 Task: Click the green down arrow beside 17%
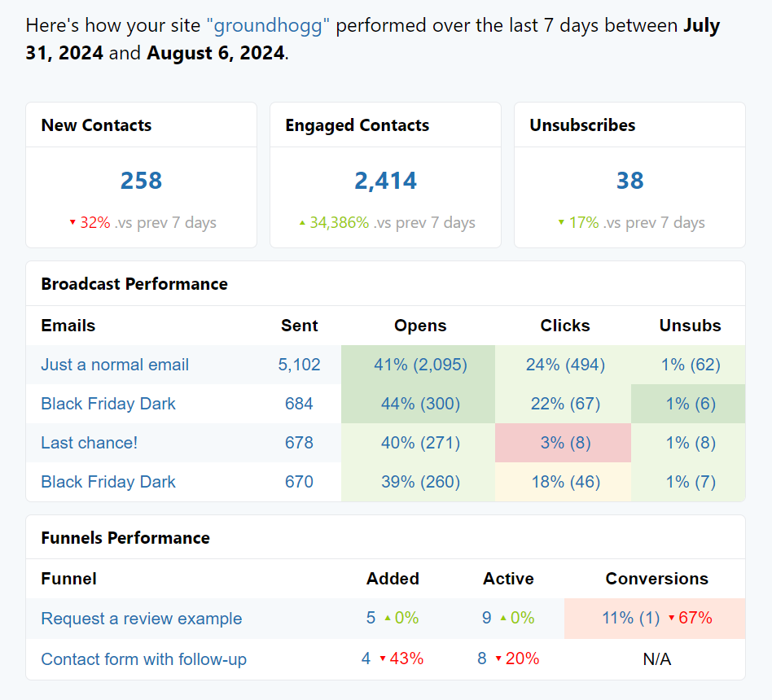point(561,222)
